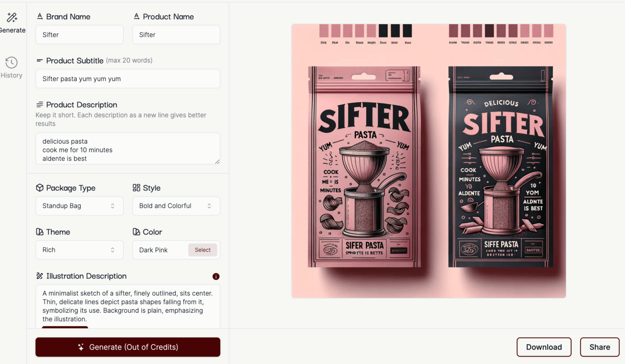Open the Generate magic wand icon
Screen dimensions: 625x364
pyautogui.click(x=12, y=18)
